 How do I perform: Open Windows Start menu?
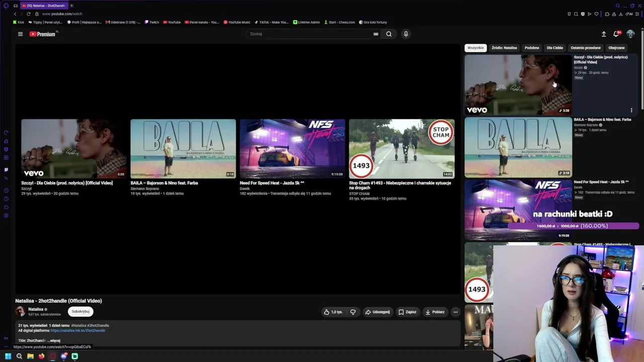click(8, 356)
